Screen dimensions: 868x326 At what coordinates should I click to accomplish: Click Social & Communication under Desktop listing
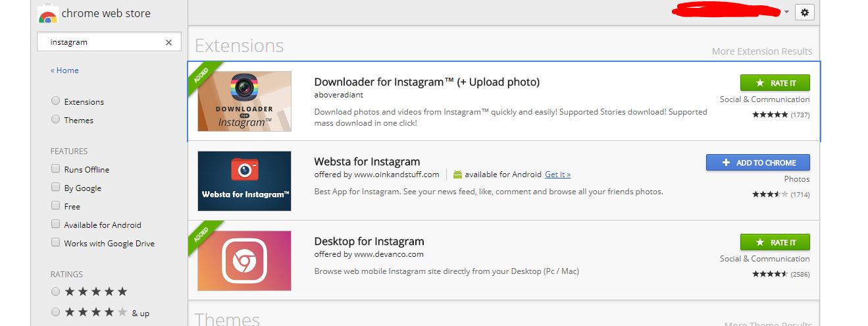pyautogui.click(x=765, y=259)
